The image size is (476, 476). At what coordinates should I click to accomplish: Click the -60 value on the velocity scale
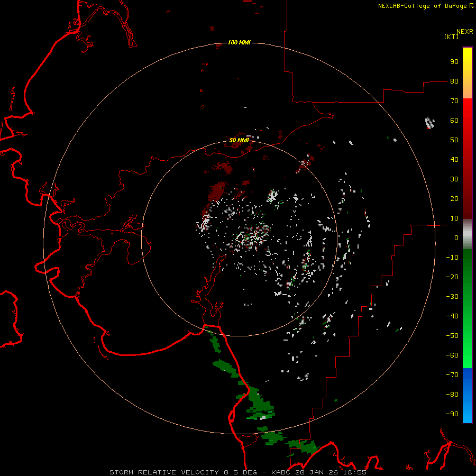pos(452,355)
